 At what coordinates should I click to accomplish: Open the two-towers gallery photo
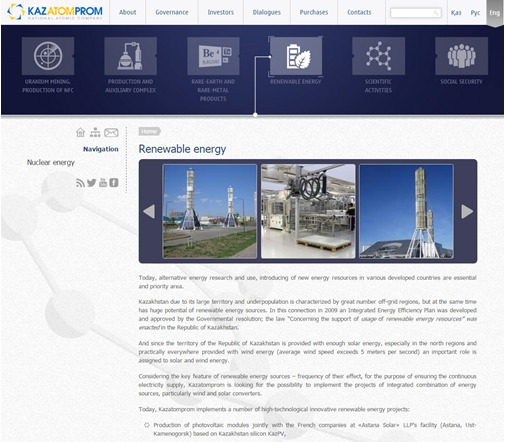[x=210, y=211]
